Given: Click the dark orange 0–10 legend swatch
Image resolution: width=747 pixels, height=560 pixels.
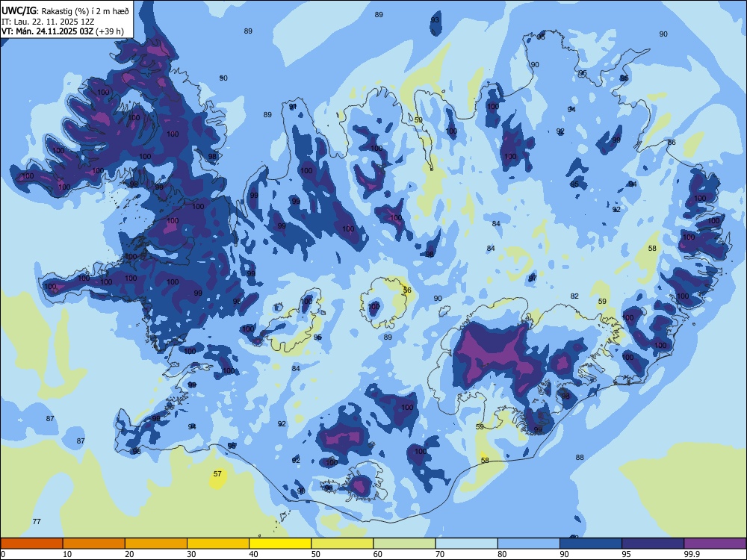Looking at the screenshot, I should tap(31, 544).
